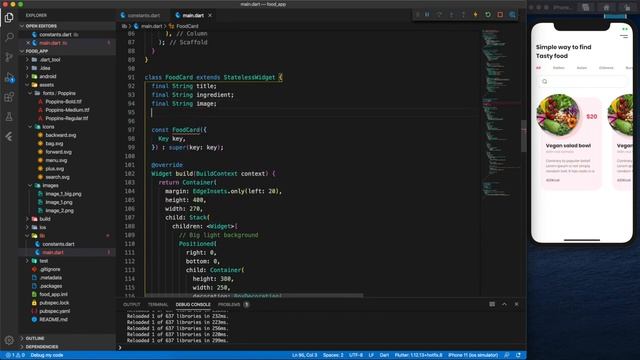This screenshot has height=360, width=640.
Task: Expand the .dart_tool folder
Action: coord(51,60)
